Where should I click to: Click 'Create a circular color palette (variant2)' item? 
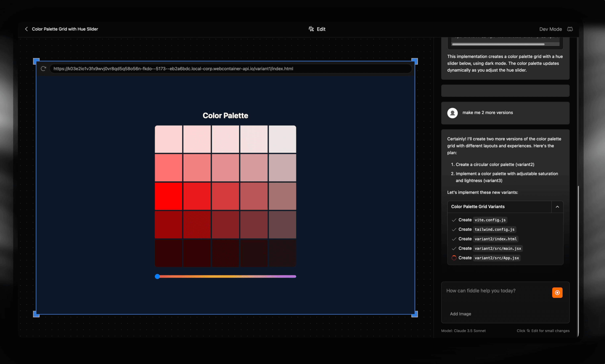495,165
